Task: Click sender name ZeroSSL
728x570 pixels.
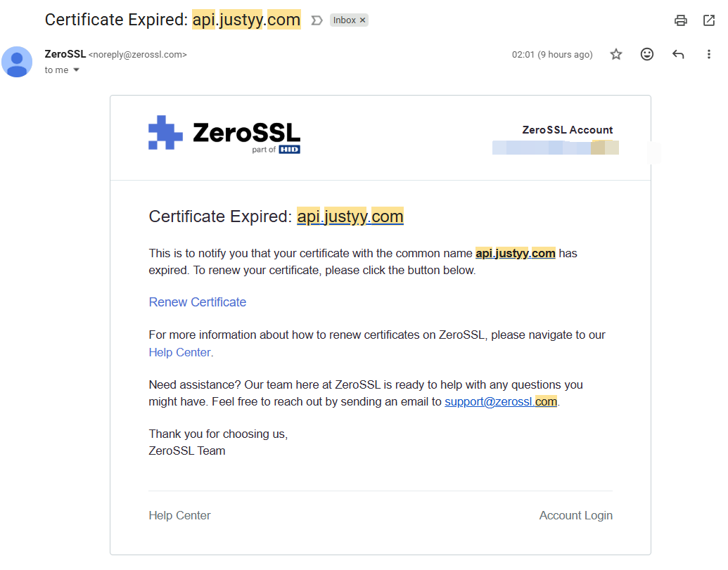Action: tap(65, 54)
